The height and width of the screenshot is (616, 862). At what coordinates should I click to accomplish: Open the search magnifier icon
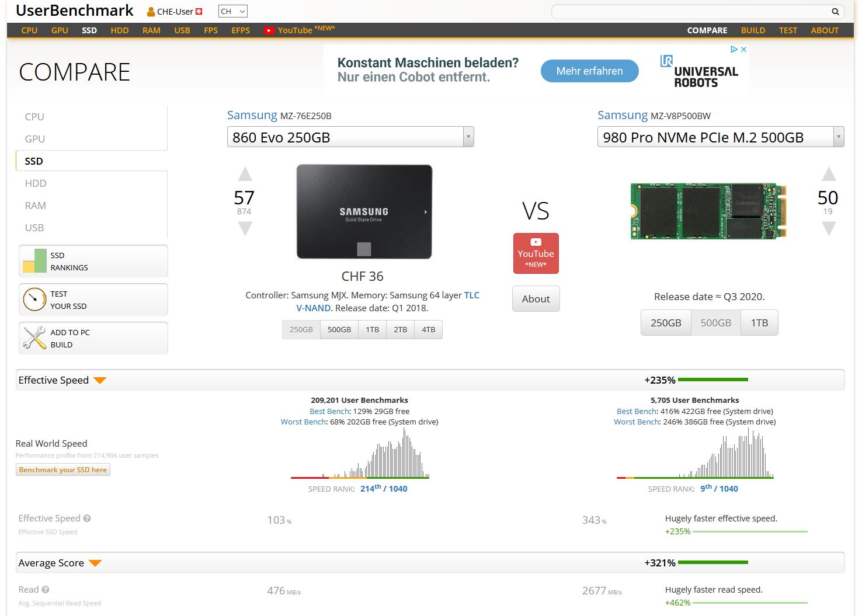[x=835, y=11]
